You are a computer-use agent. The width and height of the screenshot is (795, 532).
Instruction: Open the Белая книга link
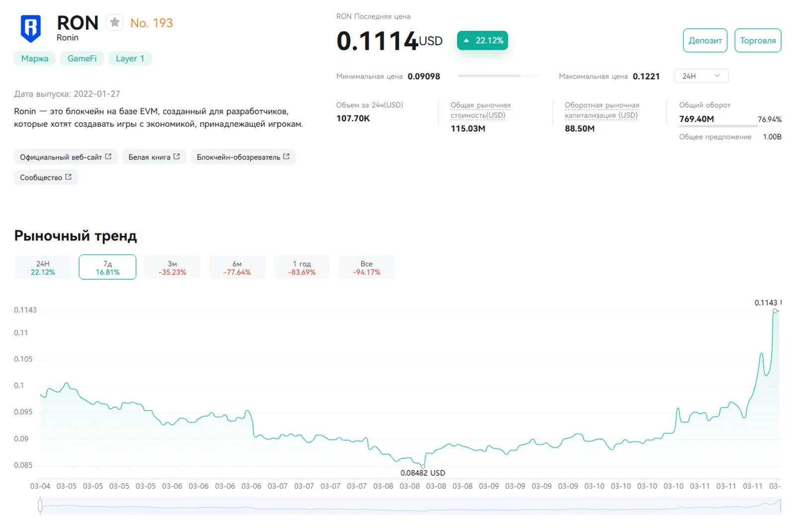(x=154, y=157)
